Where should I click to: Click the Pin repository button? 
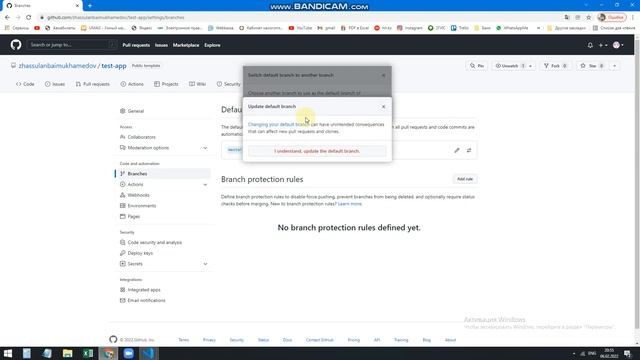(477, 66)
